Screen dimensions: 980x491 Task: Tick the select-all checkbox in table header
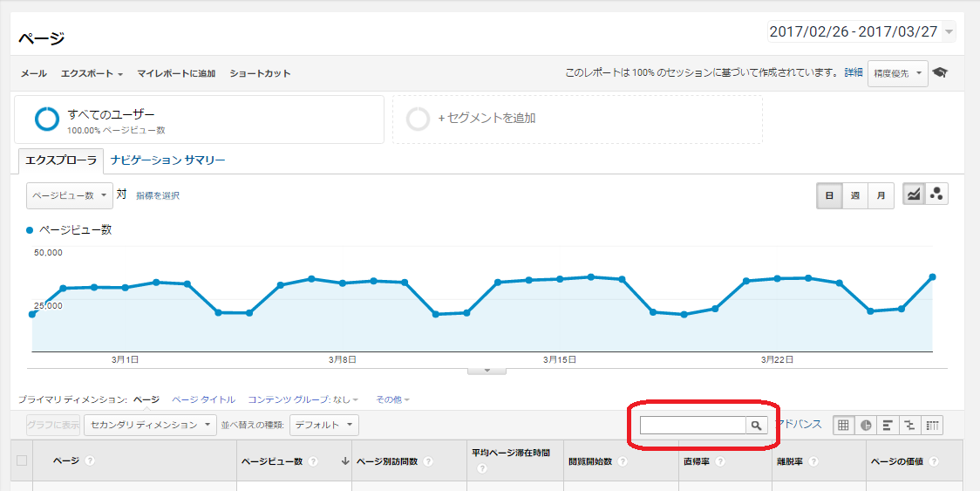pos(22,460)
